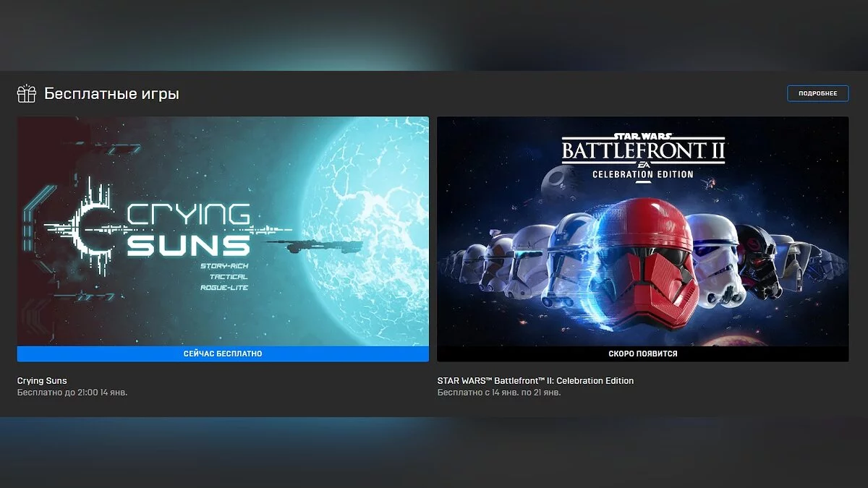Click the Star Wars Battlefront II logo

pos(642,150)
